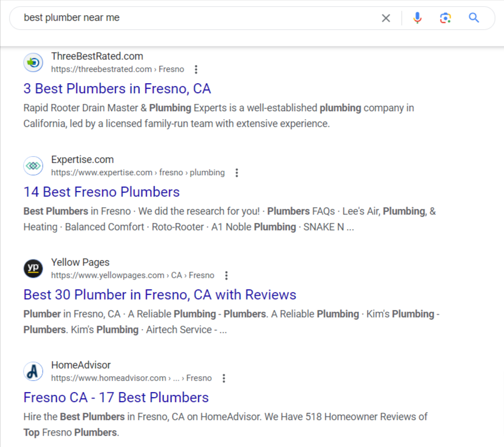Viewport: 504px width, 447px height.
Task: Open more options for Yellow Pages result
Action: (226, 275)
